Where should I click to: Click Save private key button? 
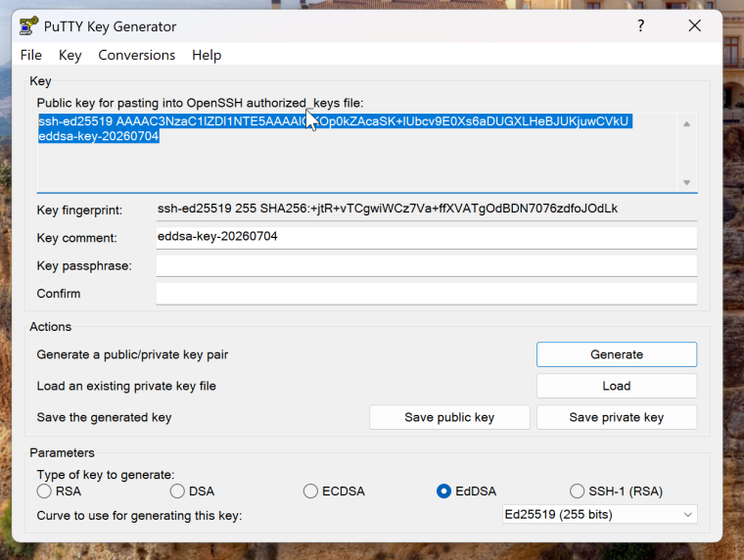pos(617,417)
